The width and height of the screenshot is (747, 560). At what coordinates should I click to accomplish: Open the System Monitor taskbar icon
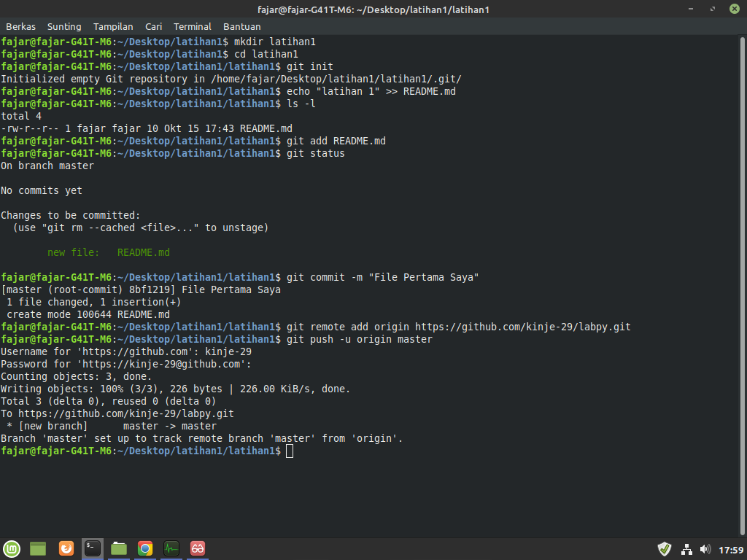click(171, 548)
